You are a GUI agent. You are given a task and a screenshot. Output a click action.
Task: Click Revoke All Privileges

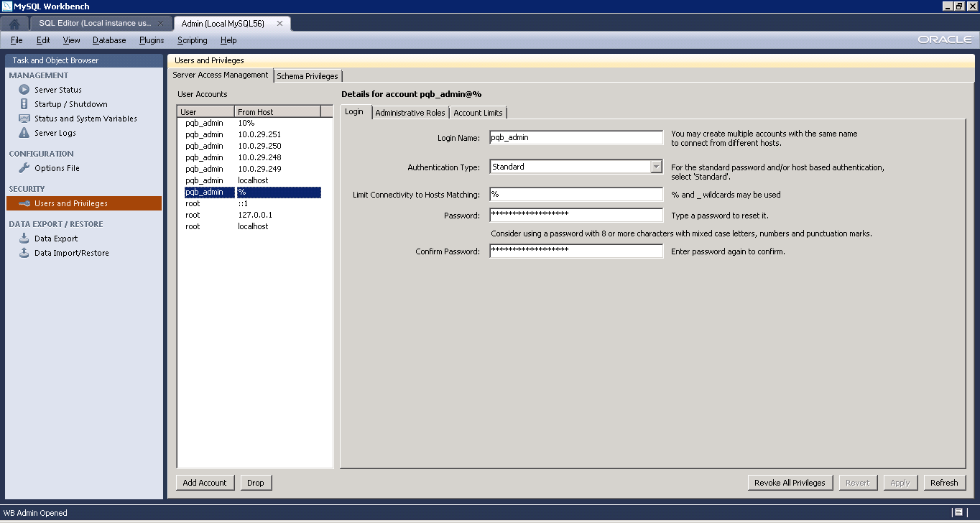coord(790,483)
